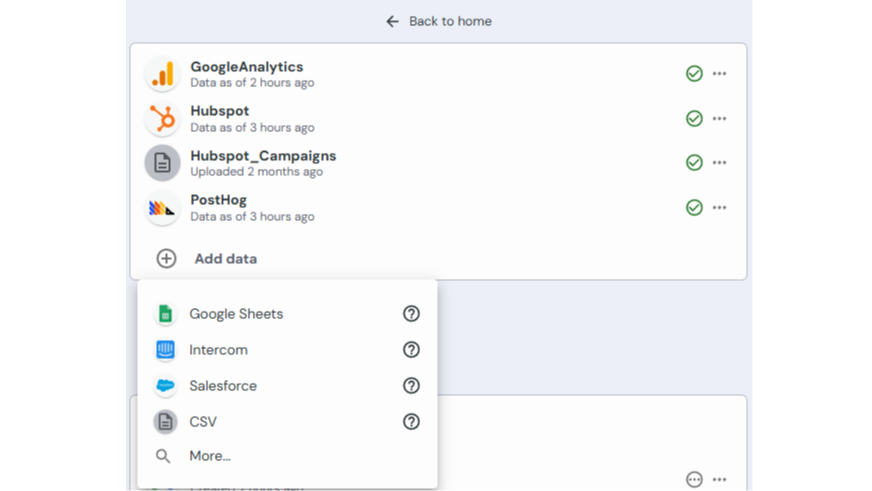Image resolution: width=872 pixels, height=491 pixels.
Task: Click the Hubspot sprocket icon
Action: (162, 118)
